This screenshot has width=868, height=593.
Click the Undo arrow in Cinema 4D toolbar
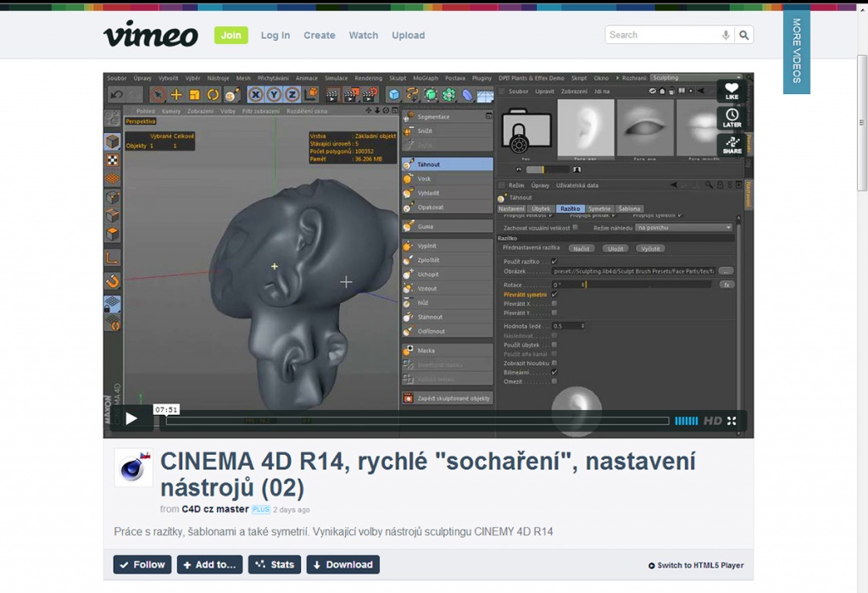116,95
